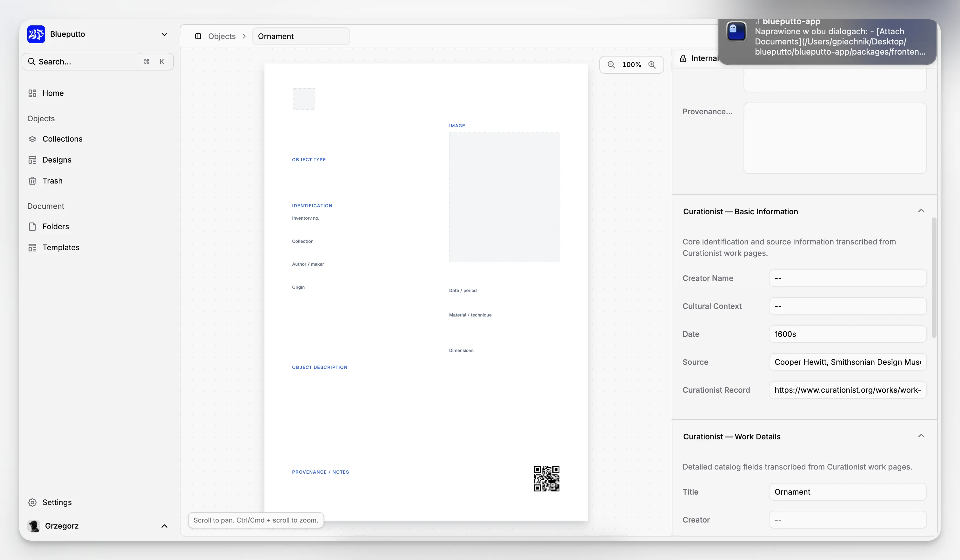This screenshot has width=960, height=560.
Task: Click the Designs layout icon
Action: [x=32, y=160]
